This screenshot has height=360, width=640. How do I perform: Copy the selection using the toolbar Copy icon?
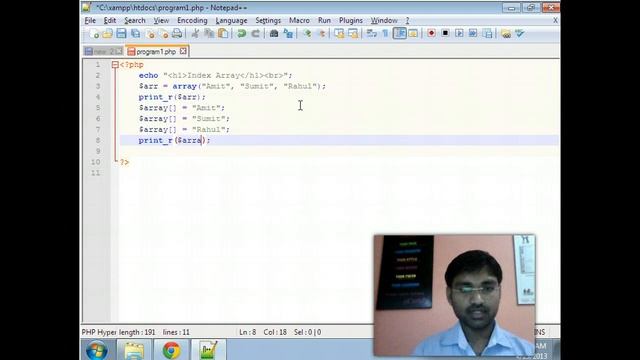click(209, 34)
